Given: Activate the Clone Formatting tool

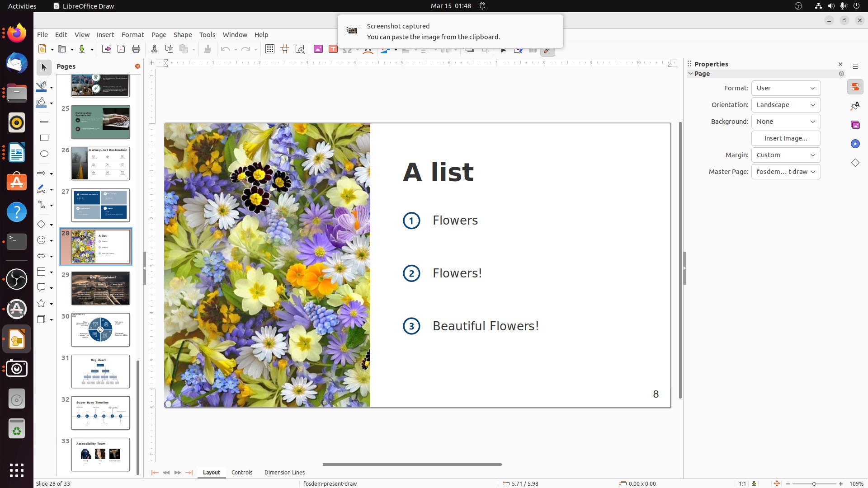Looking at the screenshot, I should point(208,49).
